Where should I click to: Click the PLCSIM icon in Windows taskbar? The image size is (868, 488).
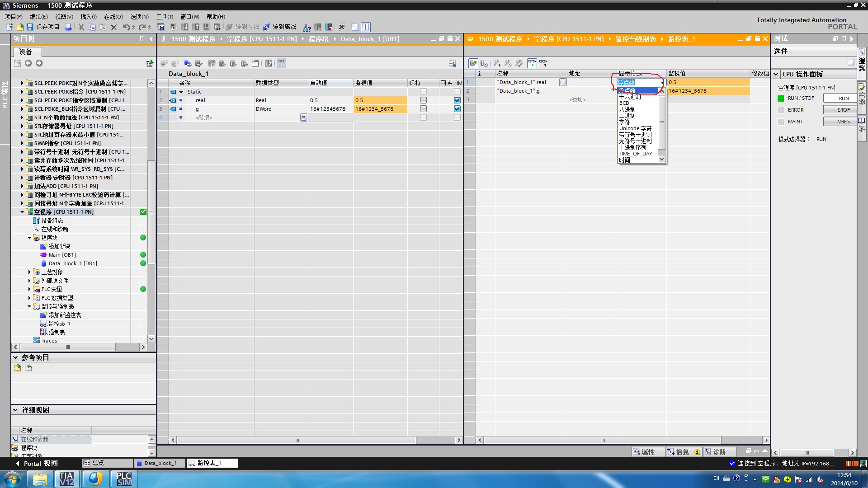pos(123,479)
